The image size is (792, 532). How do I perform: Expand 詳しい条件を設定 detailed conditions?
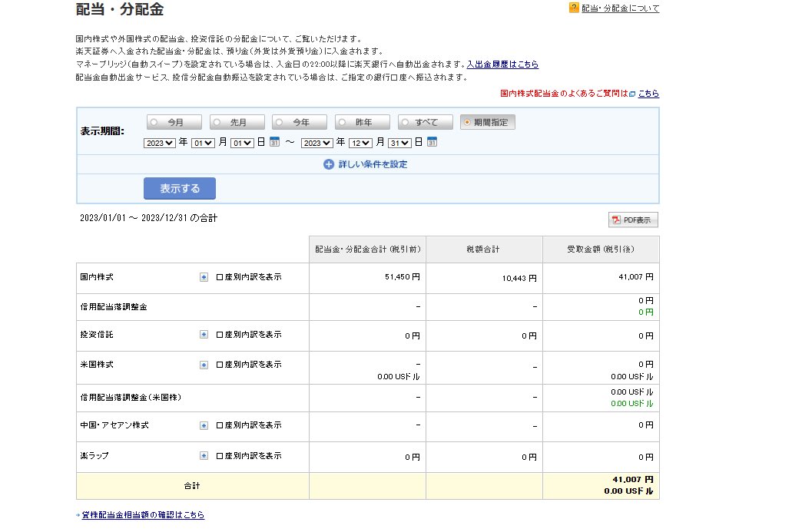[x=373, y=164]
